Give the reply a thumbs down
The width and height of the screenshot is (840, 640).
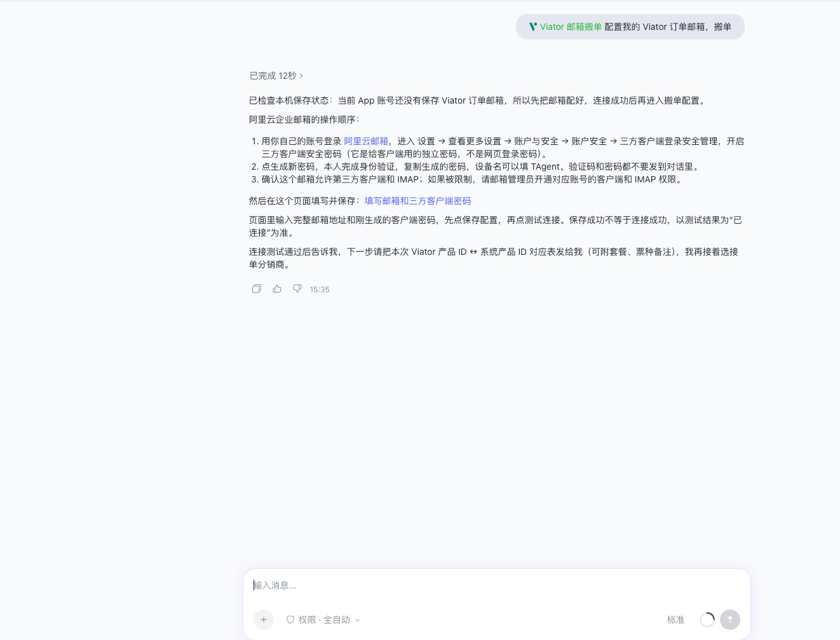coord(297,289)
